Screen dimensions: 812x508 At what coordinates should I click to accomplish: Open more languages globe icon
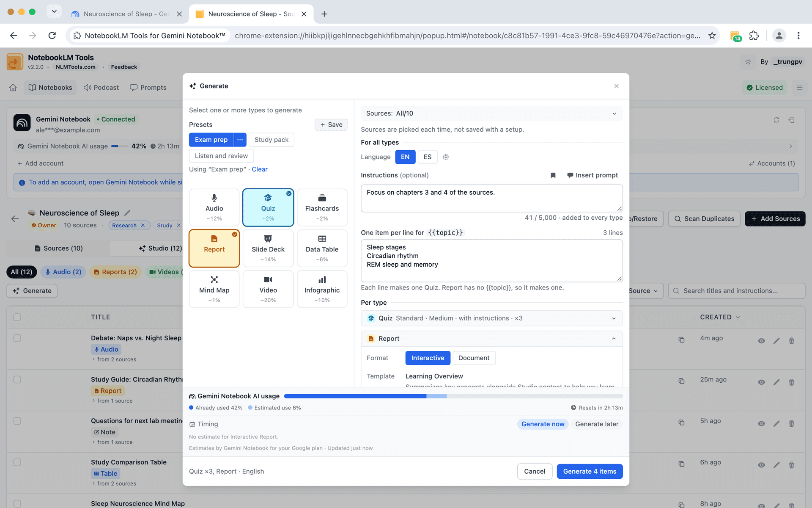click(446, 157)
